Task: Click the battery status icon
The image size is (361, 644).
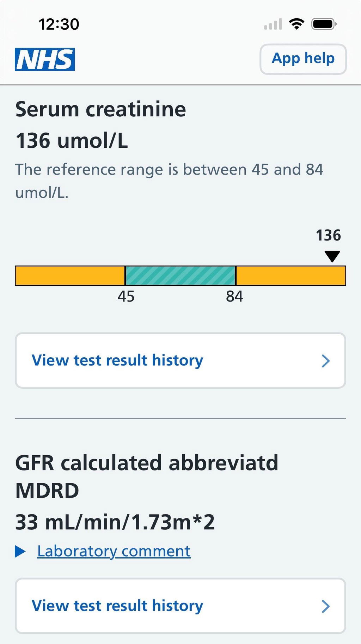Action: (x=324, y=24)
